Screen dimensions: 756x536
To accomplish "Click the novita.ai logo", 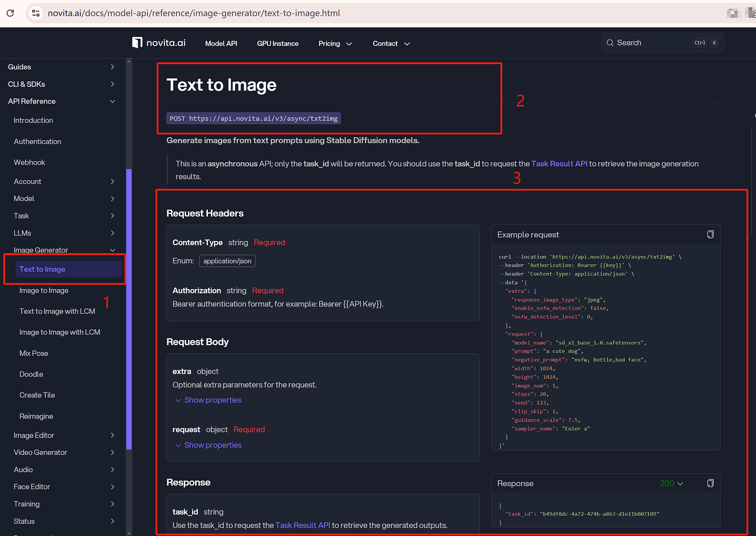I will pos(159,43).
